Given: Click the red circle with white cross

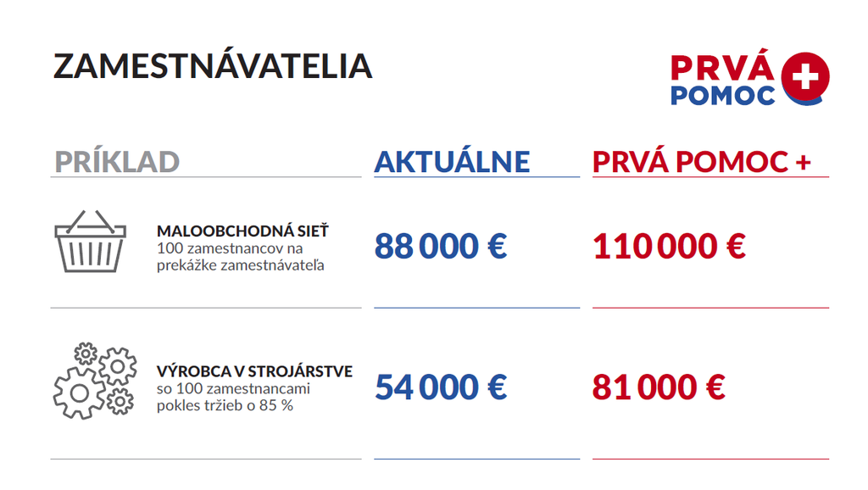Looking at the screenshot, I should point(804,78).
